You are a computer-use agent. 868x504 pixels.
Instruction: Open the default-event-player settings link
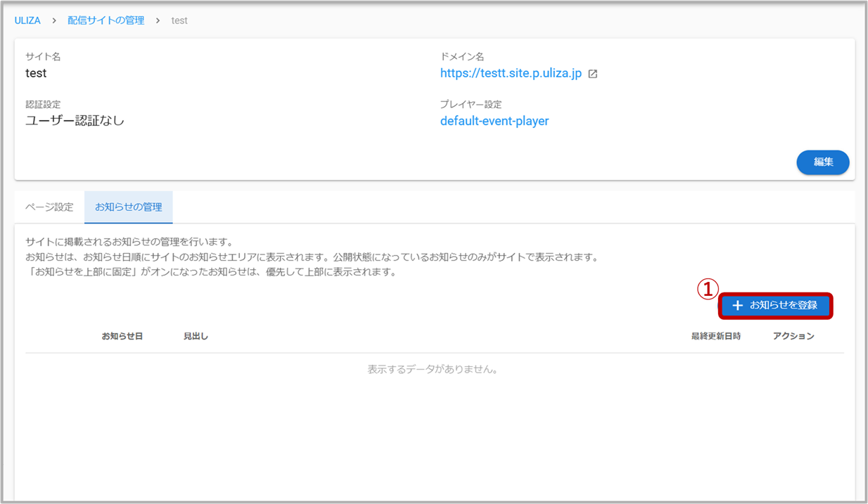click(x=494, y=121)
